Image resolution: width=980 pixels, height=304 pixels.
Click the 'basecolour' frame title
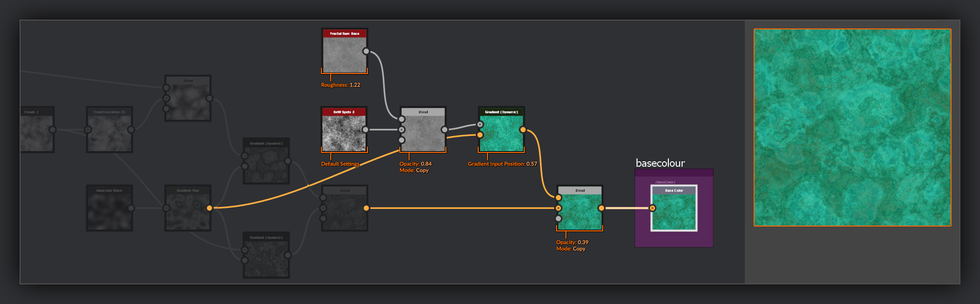coord(660,163)
